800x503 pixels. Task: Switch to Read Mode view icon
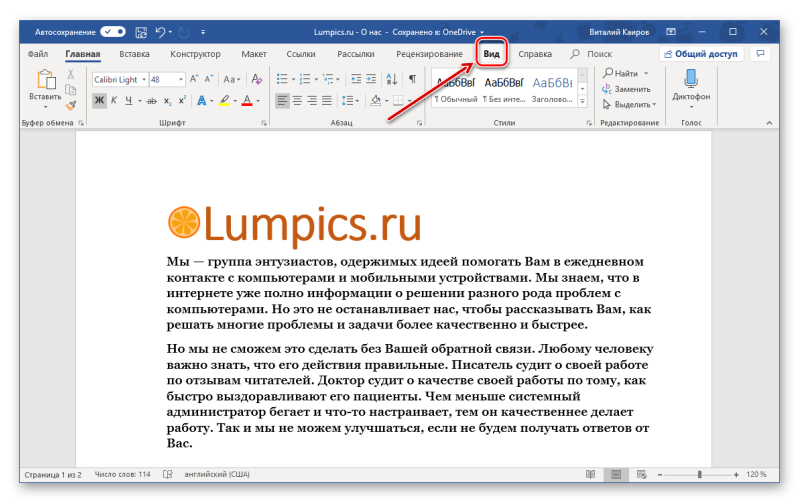coord(590,474)
